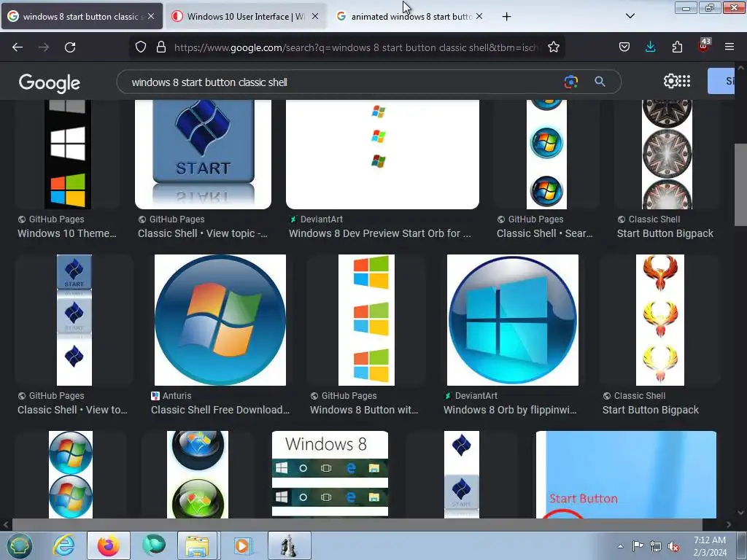Click the Firefox taskbar icon
Viewport: 747px width, 560px height.
point(109,545)
